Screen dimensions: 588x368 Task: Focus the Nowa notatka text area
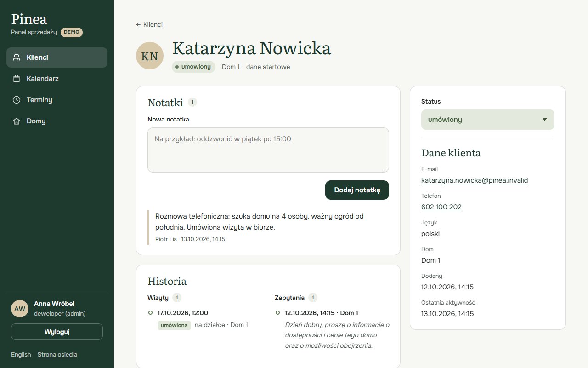(268, 150)
